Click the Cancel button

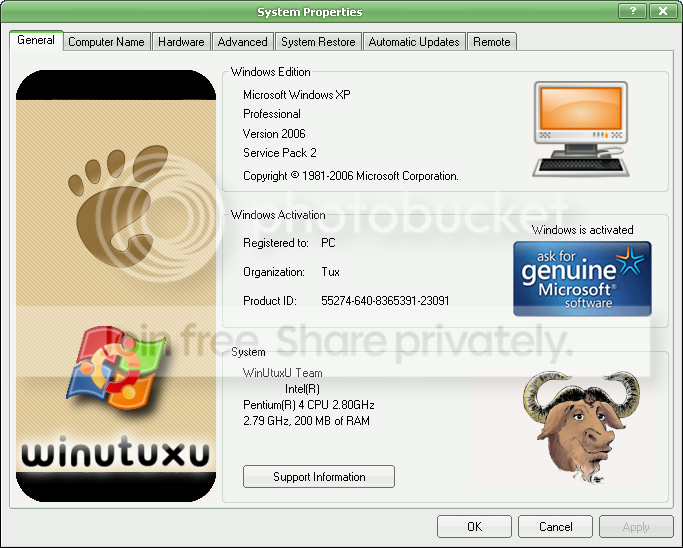555,527
